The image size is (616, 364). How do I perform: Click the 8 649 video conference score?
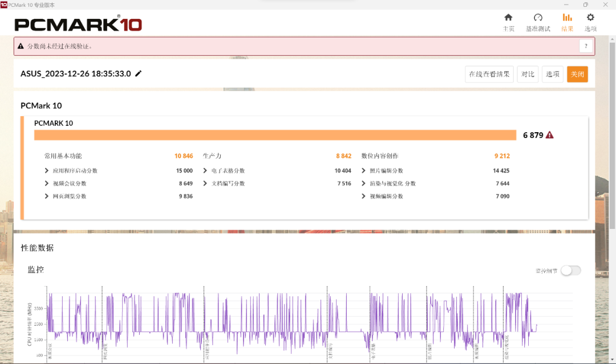pos(186,183)
